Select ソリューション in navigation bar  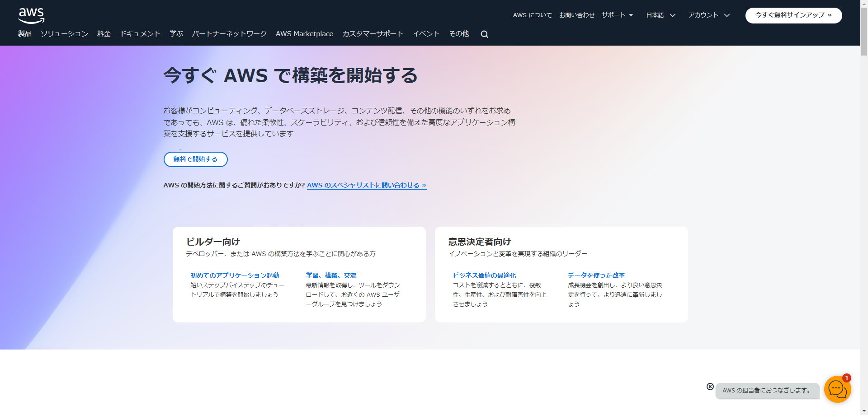[x=64, y=34]
